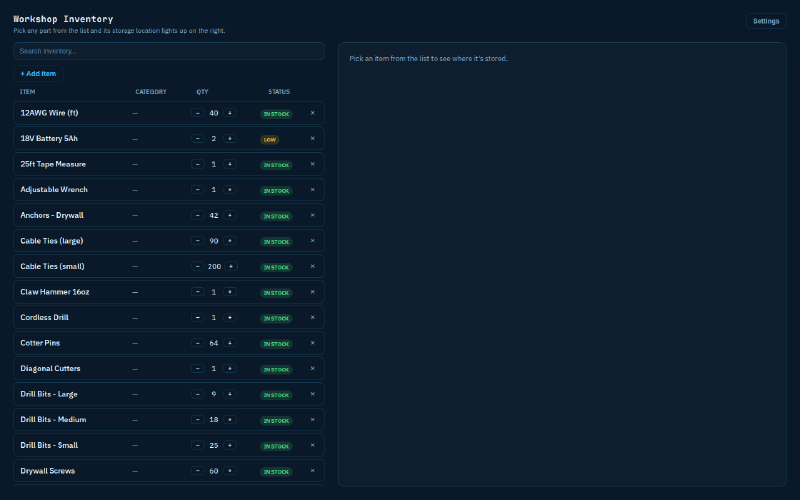Decrease quantity of Adjustable Wrench
The height and width of the screenshot is (500, 800).
point(197,189)
